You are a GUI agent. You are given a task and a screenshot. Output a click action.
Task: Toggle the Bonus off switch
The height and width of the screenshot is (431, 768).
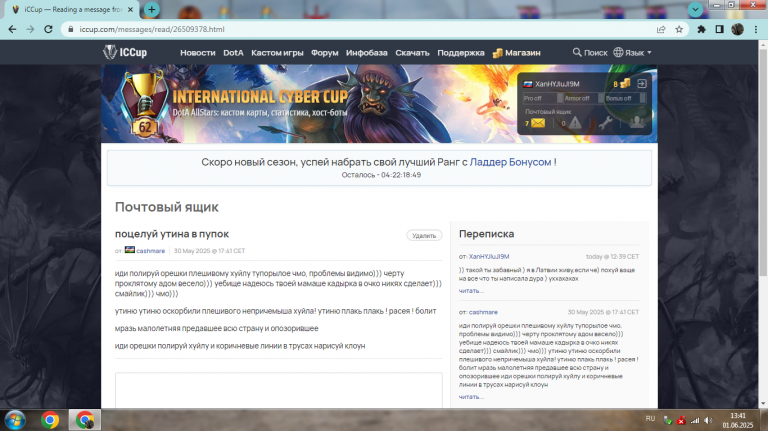click(625, 98)
